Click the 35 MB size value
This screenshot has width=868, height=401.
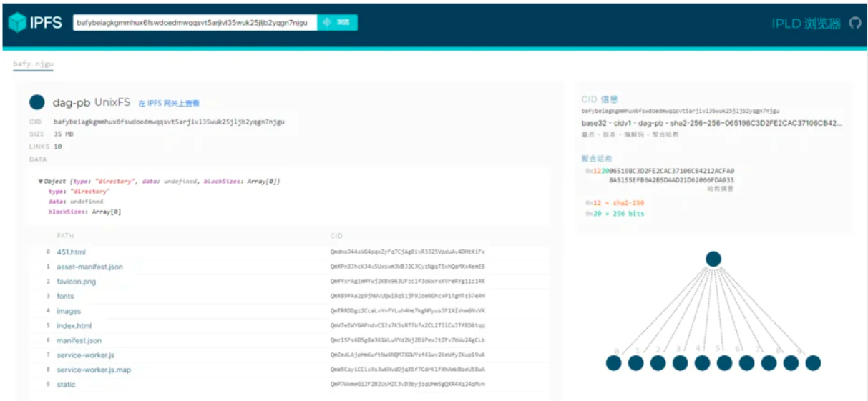click(x=64, y=134)
